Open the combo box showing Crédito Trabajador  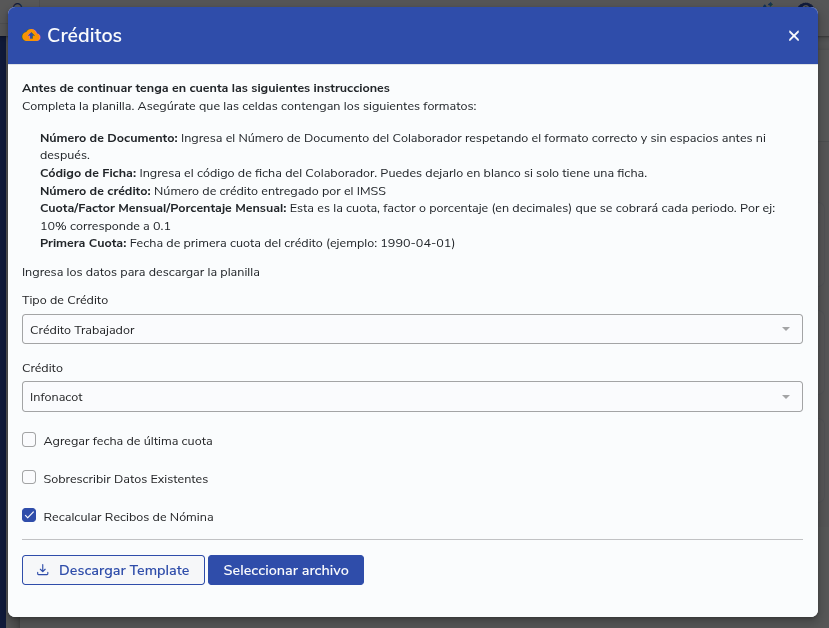pyautogui.click(x=400, y=329)
